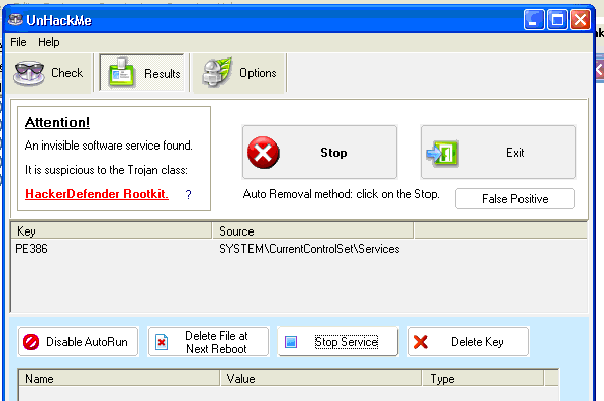Click Delete File at Next Reboot icon

point(162,342)
